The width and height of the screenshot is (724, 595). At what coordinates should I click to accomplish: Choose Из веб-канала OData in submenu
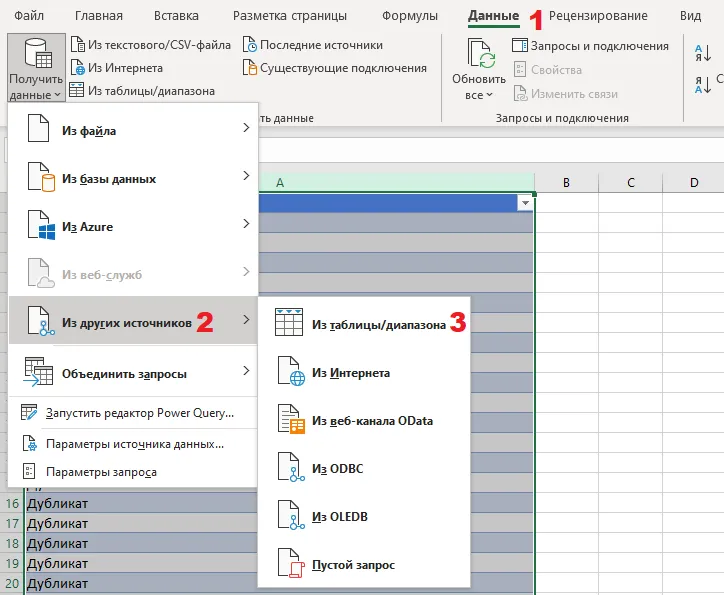coord(371,421)
